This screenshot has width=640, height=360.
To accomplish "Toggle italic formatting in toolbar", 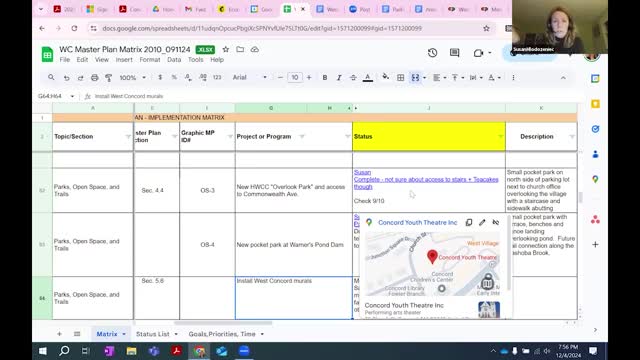I will [x=339, y=78].
